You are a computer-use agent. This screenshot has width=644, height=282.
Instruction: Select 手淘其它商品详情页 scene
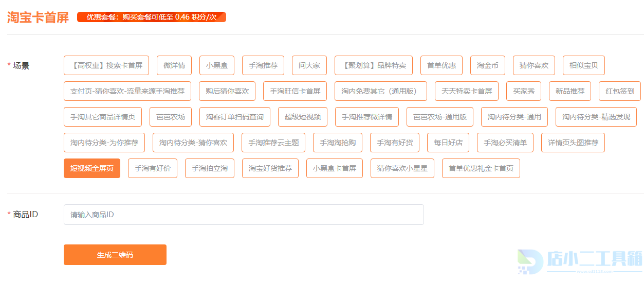(x=103, y=117)
